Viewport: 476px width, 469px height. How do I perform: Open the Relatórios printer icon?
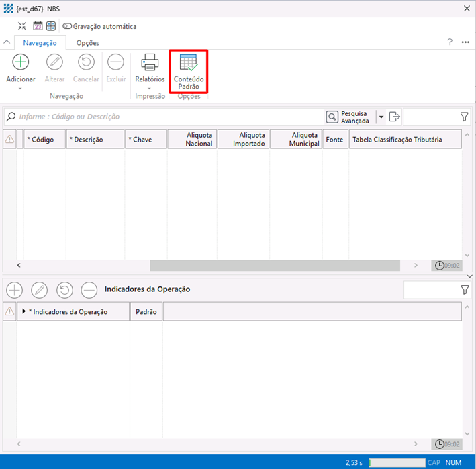coord(150,62)
